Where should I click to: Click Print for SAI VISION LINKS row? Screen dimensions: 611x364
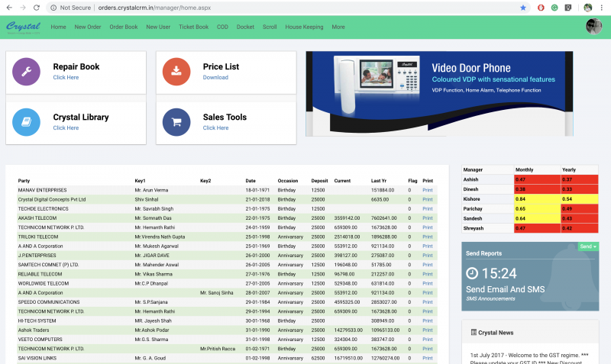point(428,359)
